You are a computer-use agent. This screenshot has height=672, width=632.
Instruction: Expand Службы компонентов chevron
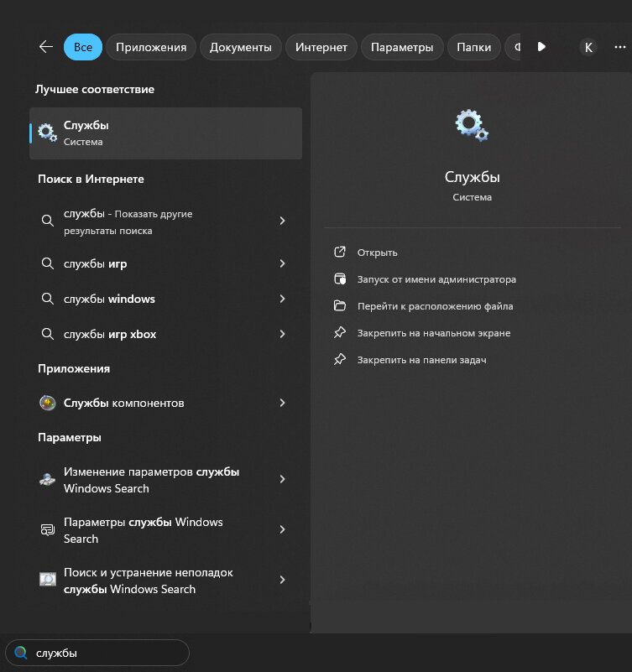[282, 403]
